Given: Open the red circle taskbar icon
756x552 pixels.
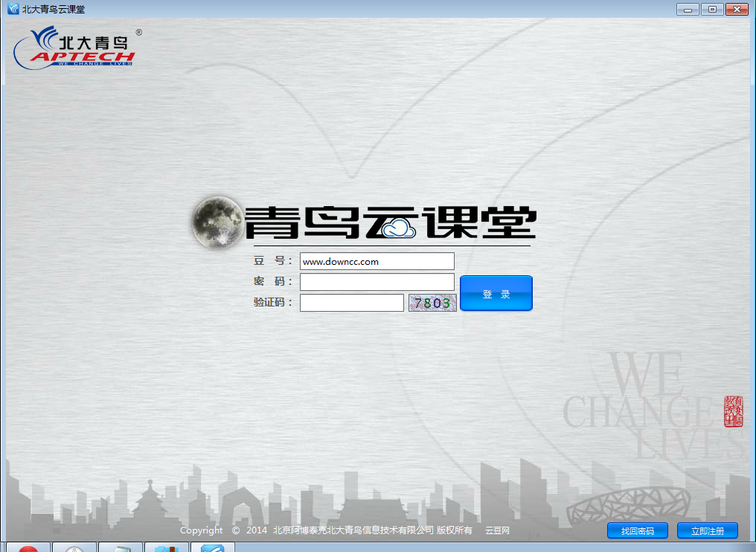Looking at the screenshot, I should coord(28,548).
